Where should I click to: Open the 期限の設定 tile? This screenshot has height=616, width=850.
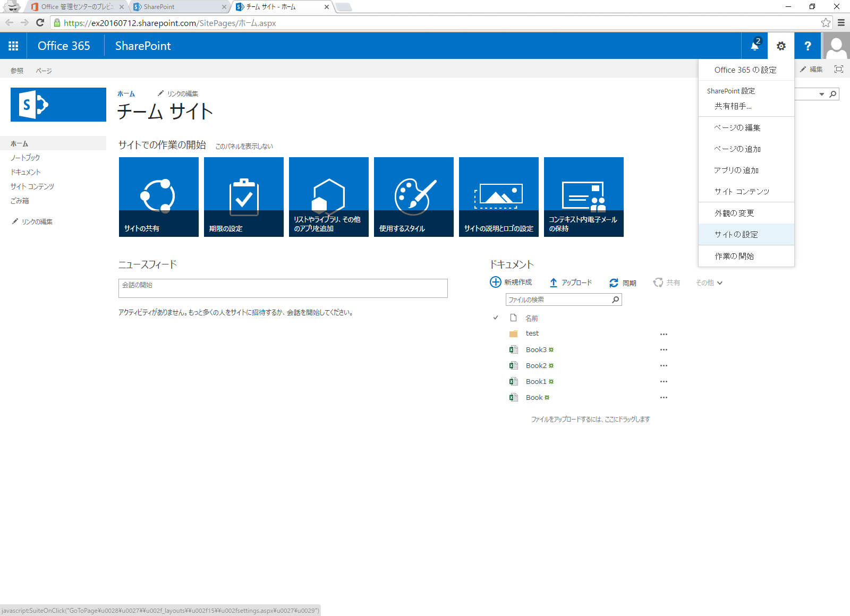click(244, 197)
